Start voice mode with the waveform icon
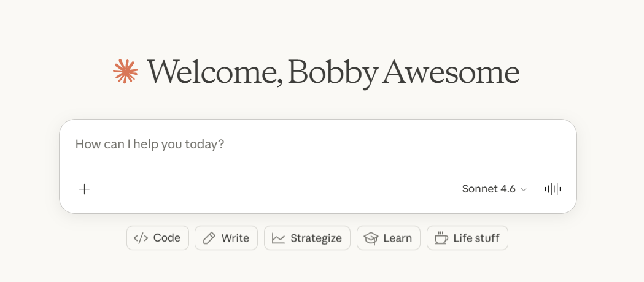644x282 pixels. tap(553, 189)
